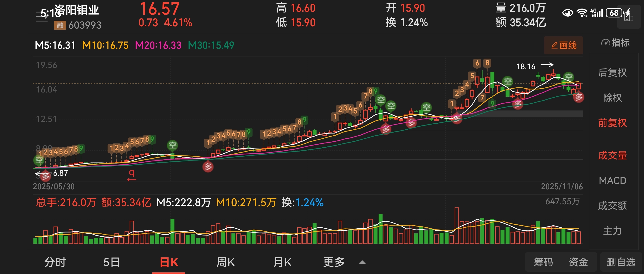Select 后复权 adjustment mode
Viewport: 644px width, 274px height.
pyautogui.click(x=612, y=73)
